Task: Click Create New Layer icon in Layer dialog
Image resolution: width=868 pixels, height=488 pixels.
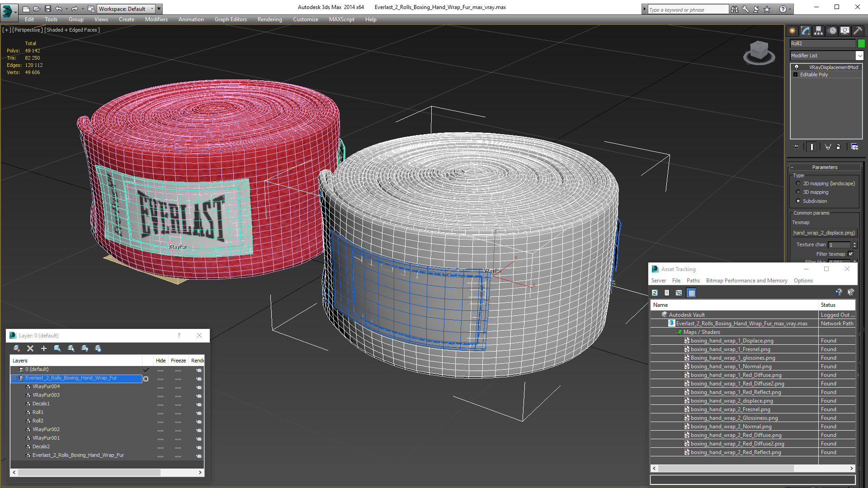Action: [17, 348]
